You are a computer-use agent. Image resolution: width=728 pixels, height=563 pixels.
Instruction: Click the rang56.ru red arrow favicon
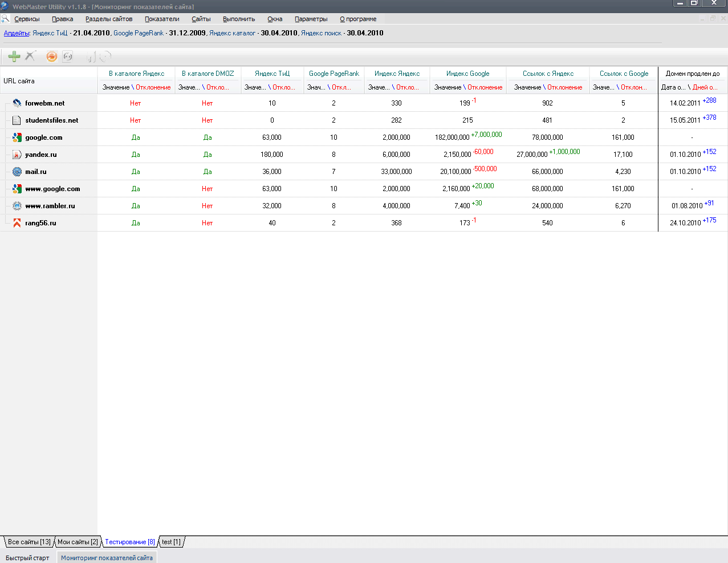pos(17,223)
